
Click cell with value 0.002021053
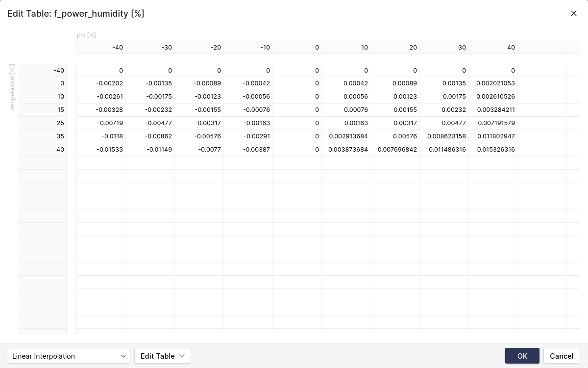click(x=492, y=83)
